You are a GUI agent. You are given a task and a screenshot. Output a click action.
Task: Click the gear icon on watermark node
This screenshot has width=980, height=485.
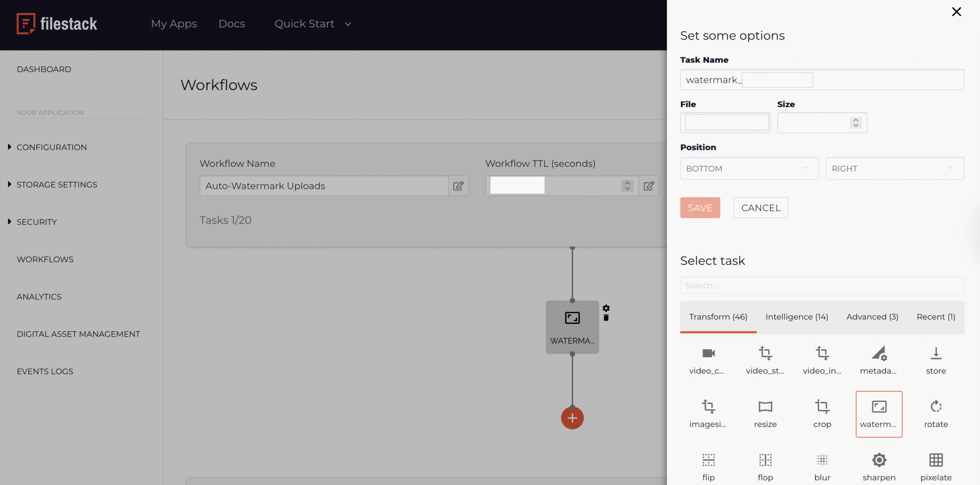coord(606,308)
